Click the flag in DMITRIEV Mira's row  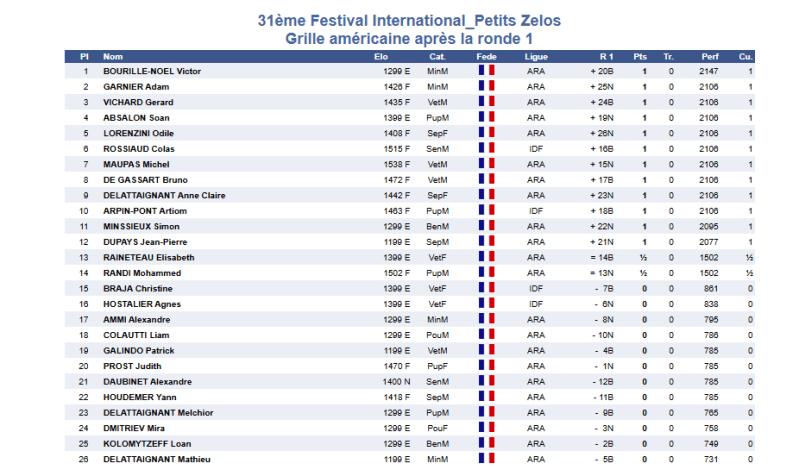coord(486,428)
